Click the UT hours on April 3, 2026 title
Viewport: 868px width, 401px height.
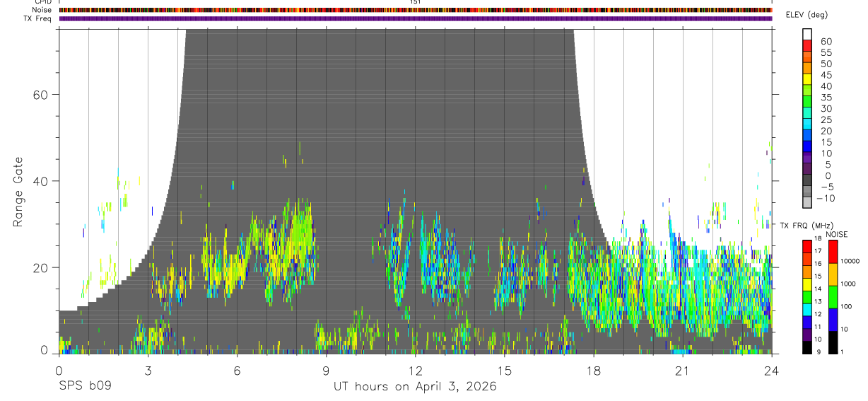416,387
